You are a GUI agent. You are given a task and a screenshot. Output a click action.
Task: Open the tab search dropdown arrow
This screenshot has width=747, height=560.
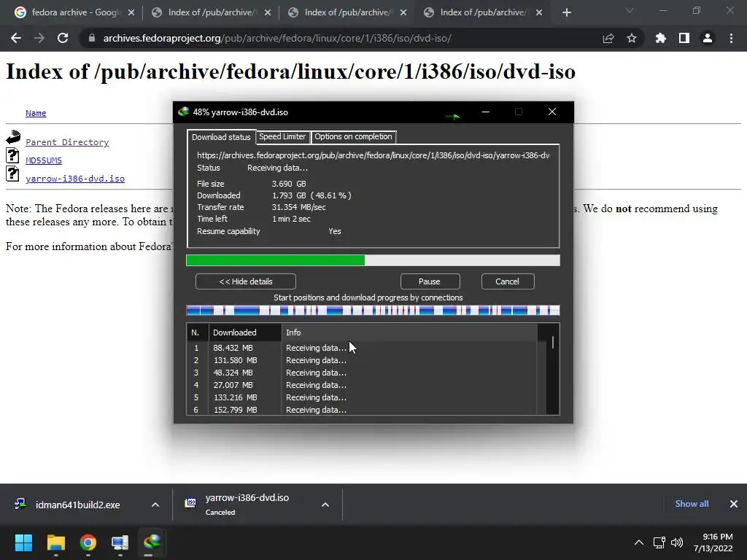click(x=630, y=10)
